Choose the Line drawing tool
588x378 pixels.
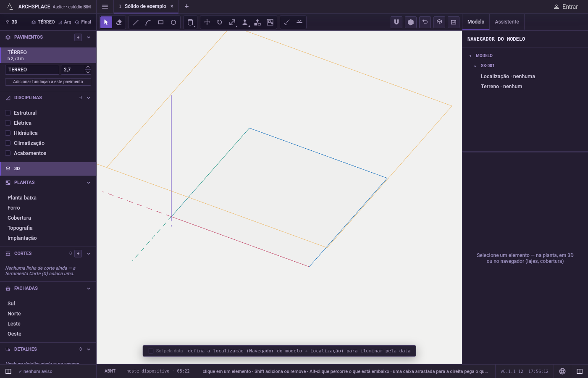(x=136, y=22)
